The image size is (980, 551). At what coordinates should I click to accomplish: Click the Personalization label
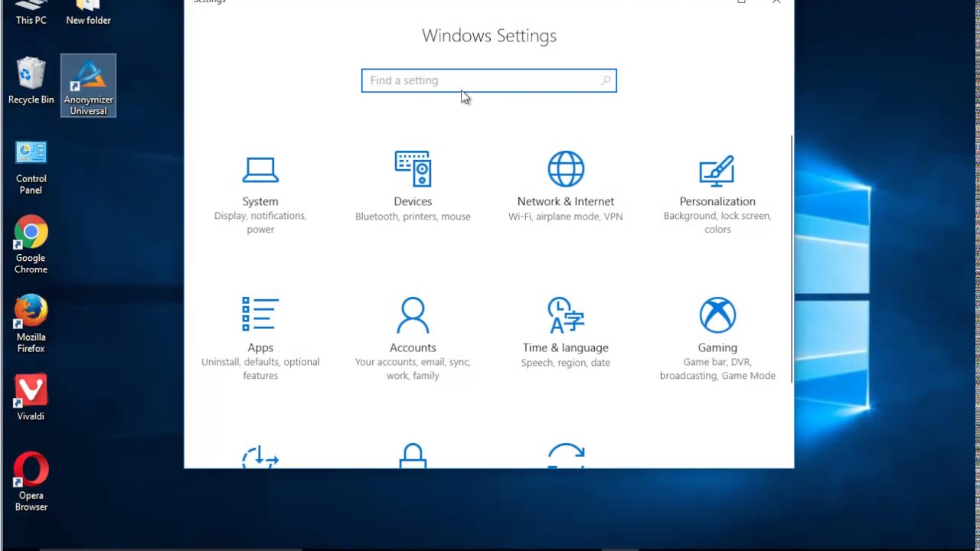717,201
